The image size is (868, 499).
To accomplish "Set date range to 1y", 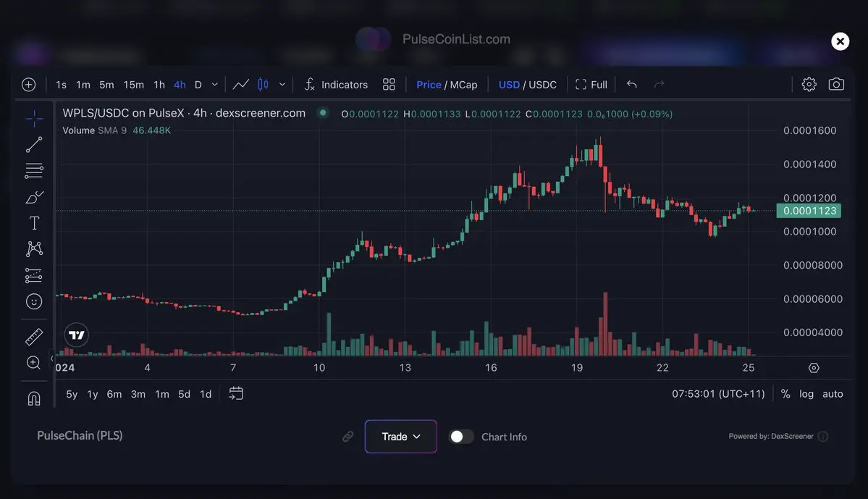I will (93, 394).
